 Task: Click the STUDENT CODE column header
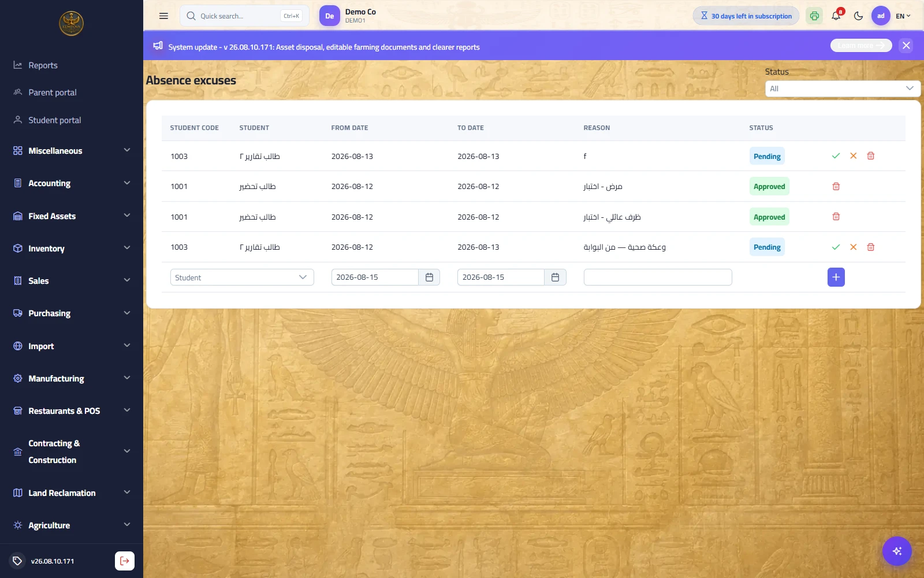click(195, 128)
